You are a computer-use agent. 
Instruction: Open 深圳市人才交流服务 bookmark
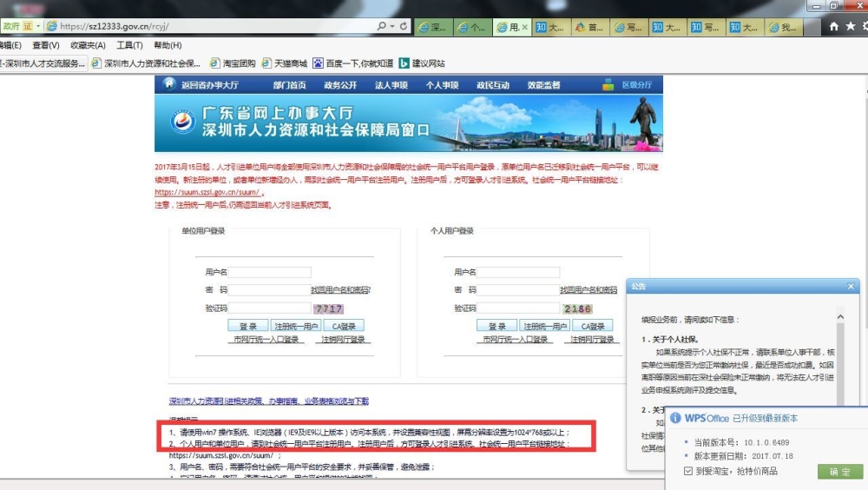(43, 63)
